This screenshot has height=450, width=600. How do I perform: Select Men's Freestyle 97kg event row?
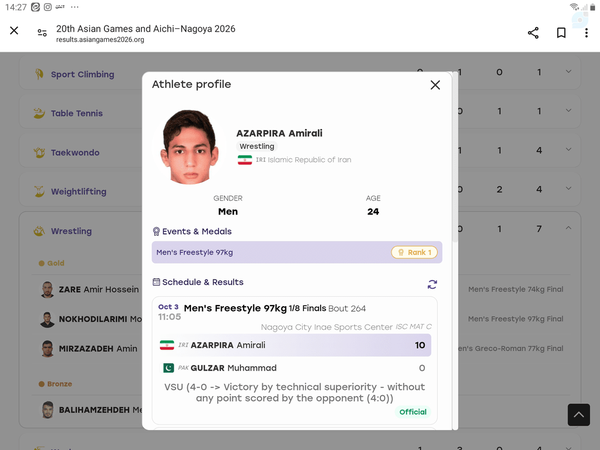click(297, 253)
